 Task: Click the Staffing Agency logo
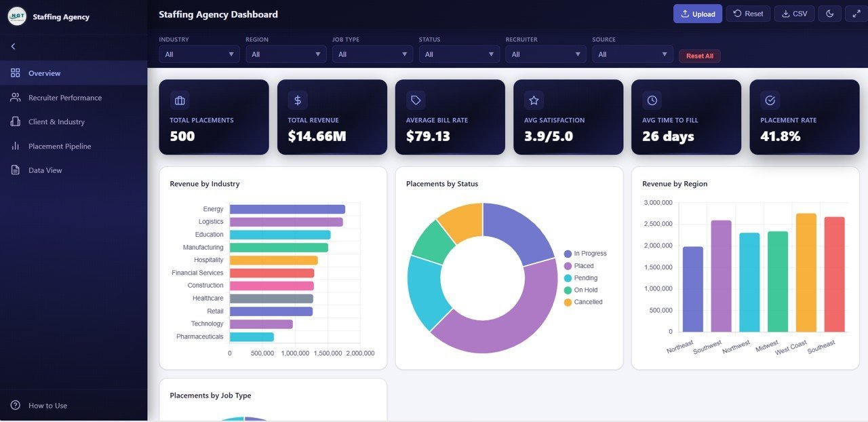click(x=16, y=15)
